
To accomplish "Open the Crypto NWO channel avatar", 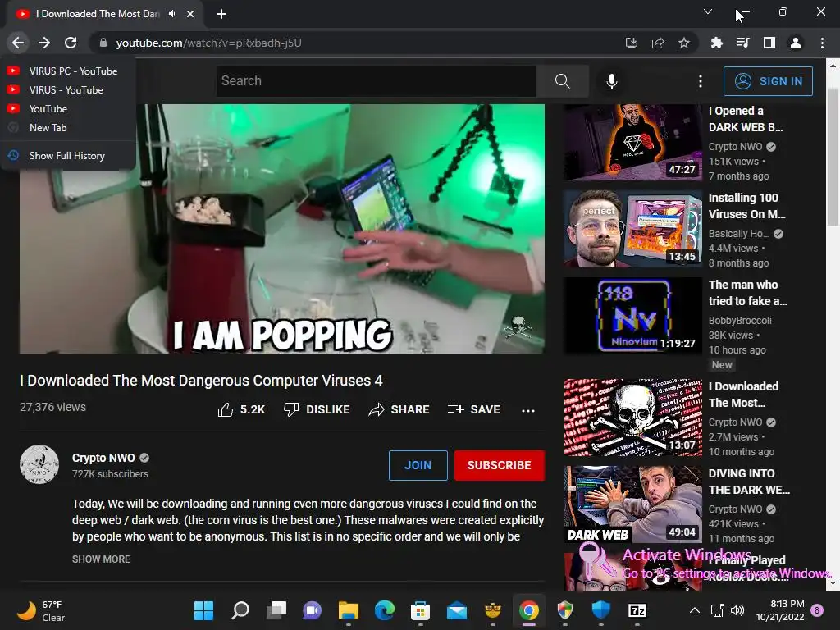I will coord(39,464).
